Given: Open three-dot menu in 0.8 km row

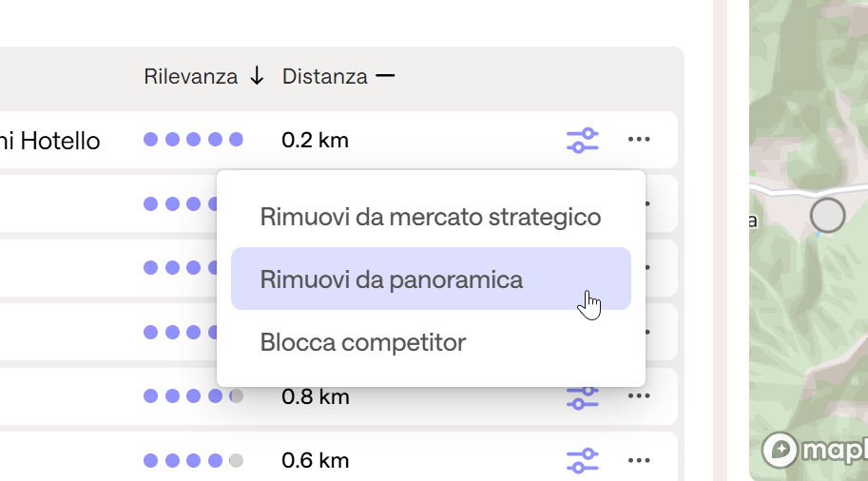Looking at the screenshot, I should [639, 395].
